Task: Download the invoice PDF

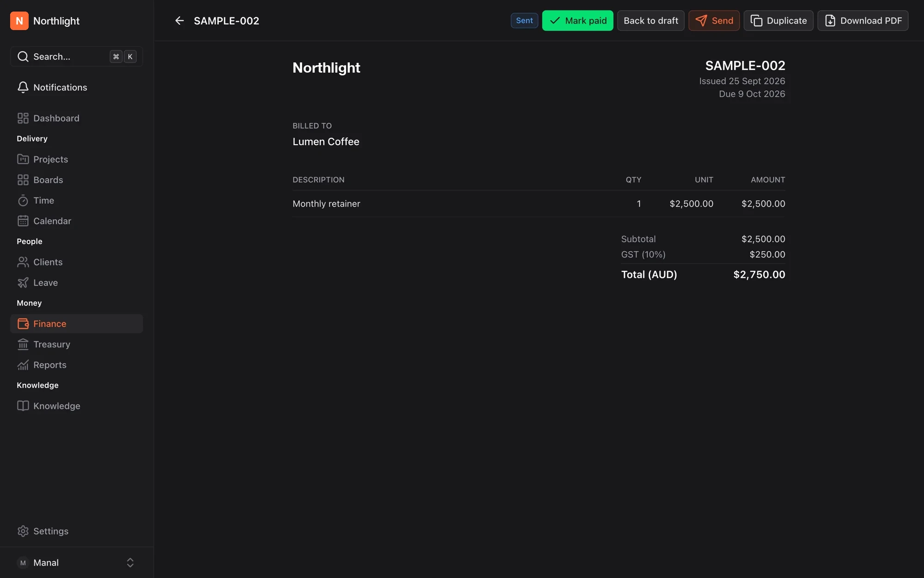Action: [863, 21]
